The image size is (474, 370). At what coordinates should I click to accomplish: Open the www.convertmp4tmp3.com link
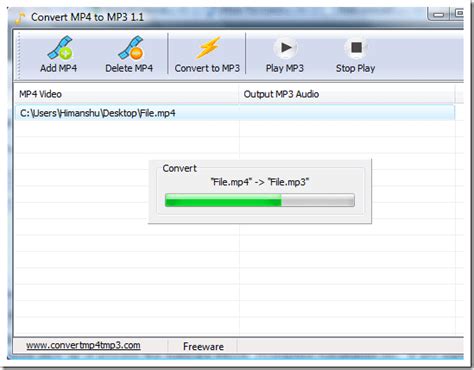coord(83,345)
